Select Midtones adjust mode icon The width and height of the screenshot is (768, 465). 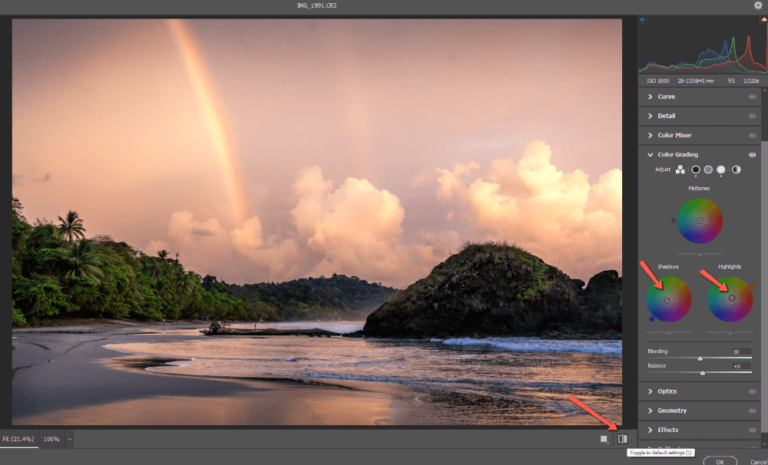[708, 170]
